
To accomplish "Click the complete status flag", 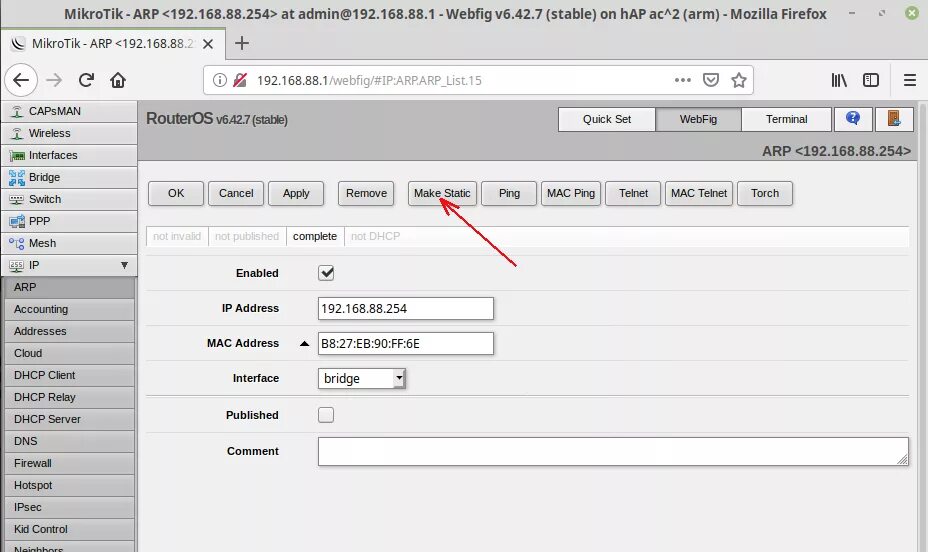I will click(x=315, y=236).
